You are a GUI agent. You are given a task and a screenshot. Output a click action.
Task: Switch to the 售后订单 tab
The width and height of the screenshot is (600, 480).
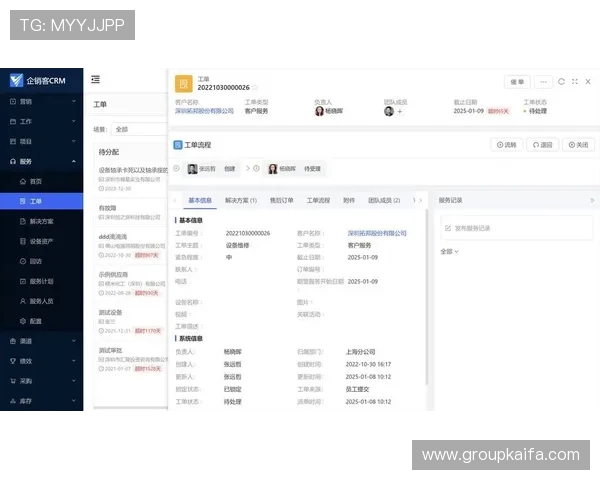282,200
